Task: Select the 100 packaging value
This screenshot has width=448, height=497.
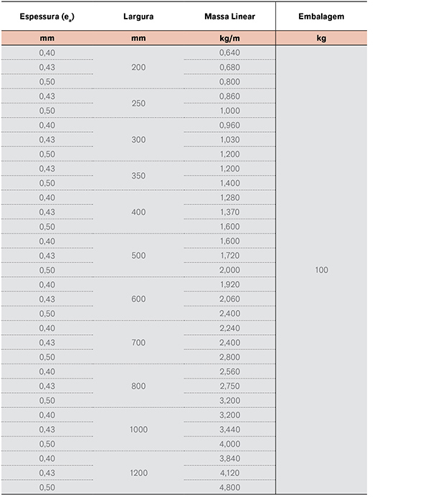Action: [x=322, y=270]
